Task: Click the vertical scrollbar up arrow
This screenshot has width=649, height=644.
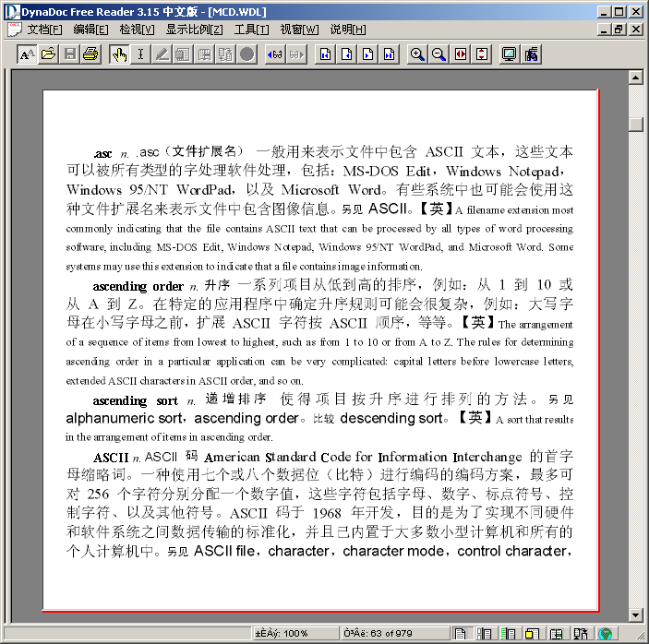Action: [635, 77]
